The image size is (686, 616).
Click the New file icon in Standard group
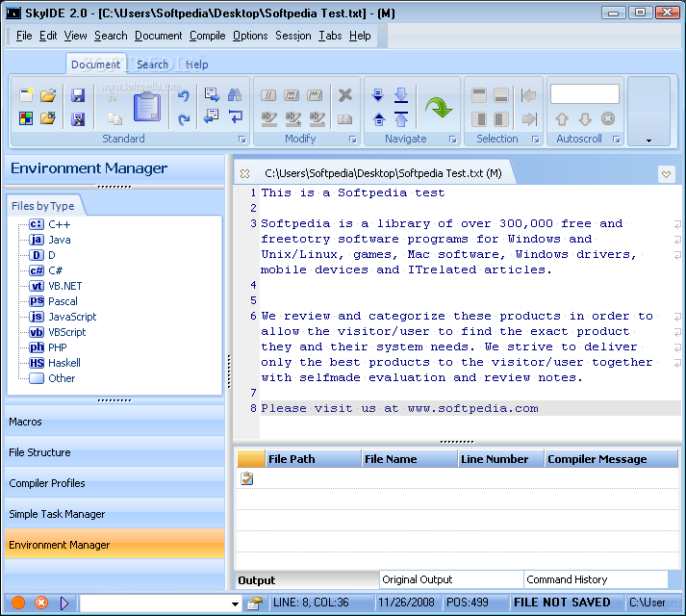point(26,95)
